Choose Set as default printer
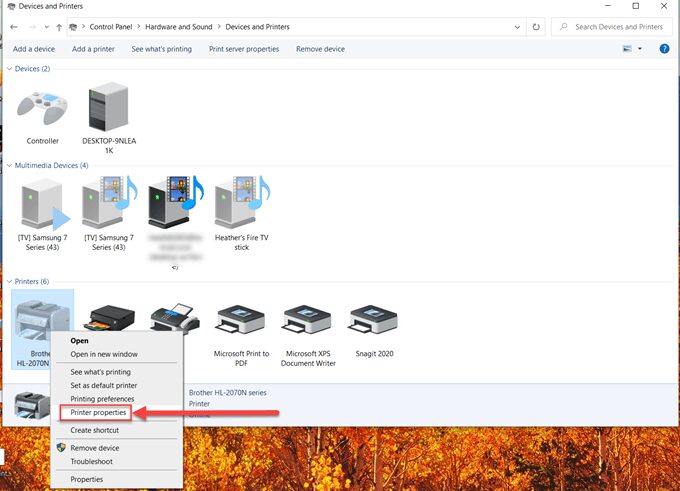 104,385
